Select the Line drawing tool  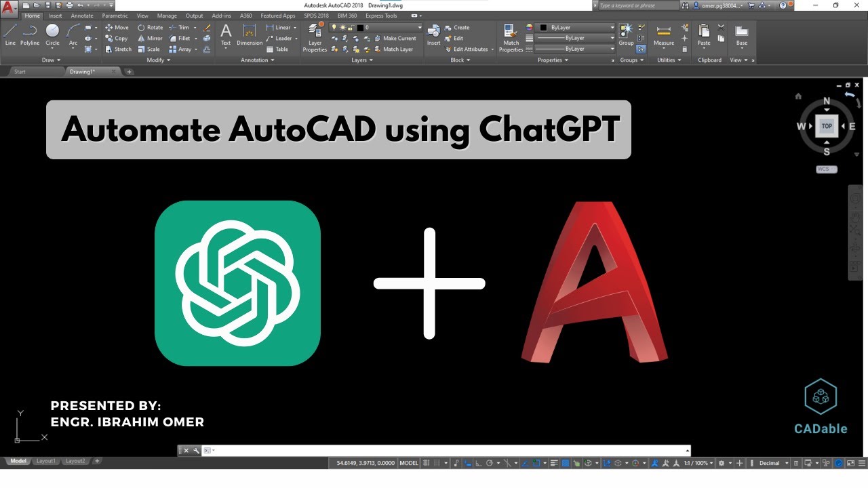[10, 33]
